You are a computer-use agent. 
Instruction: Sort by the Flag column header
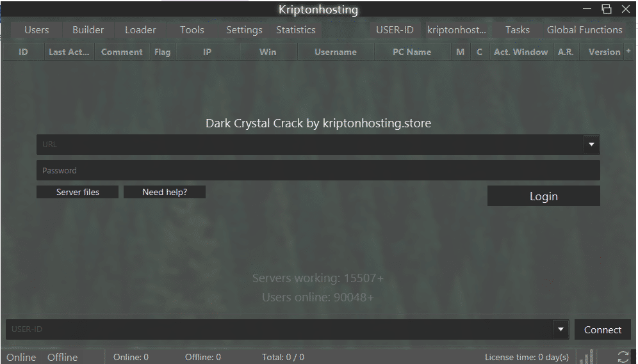click(162, 52)
